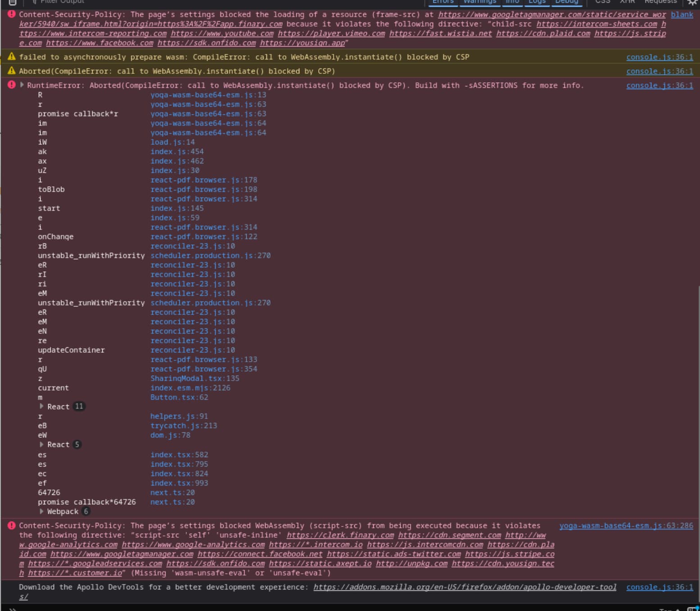Expand the React 5 frames group

42,445
